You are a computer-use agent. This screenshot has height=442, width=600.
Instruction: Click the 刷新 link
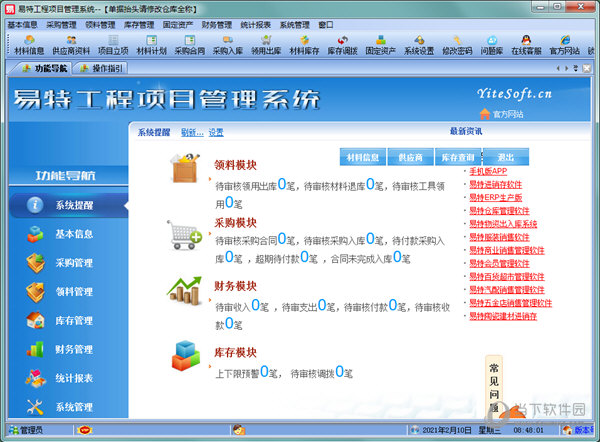point(192,132)
